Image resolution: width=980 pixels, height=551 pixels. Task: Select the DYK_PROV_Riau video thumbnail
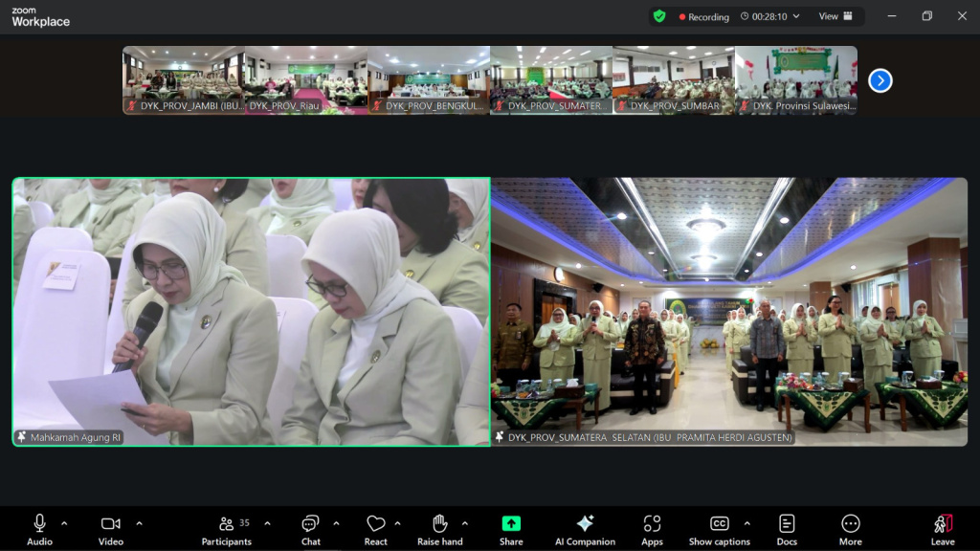click(306, 80)
